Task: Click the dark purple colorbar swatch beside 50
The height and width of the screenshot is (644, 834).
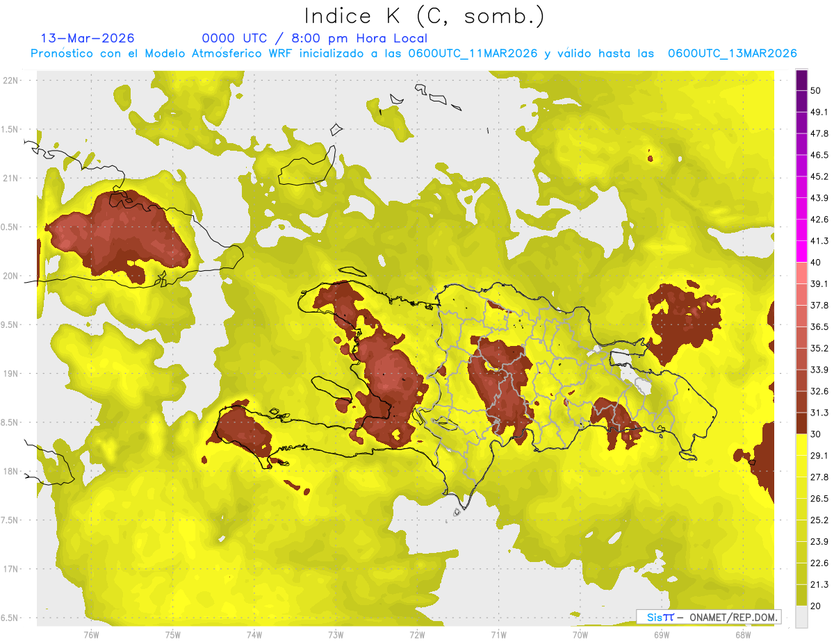Action: (x=801, y=79)
